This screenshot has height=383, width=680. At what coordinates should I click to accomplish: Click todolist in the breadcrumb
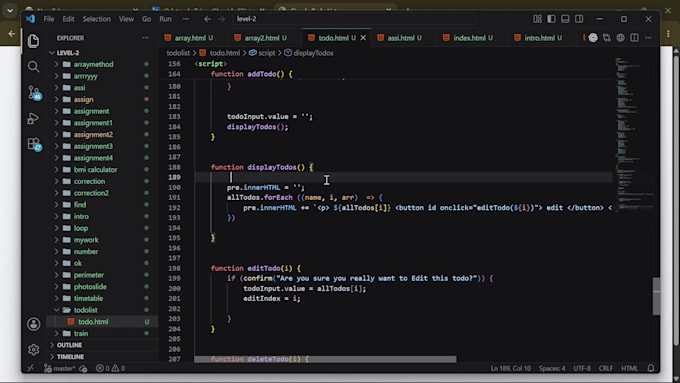click(x=178, y=53)
